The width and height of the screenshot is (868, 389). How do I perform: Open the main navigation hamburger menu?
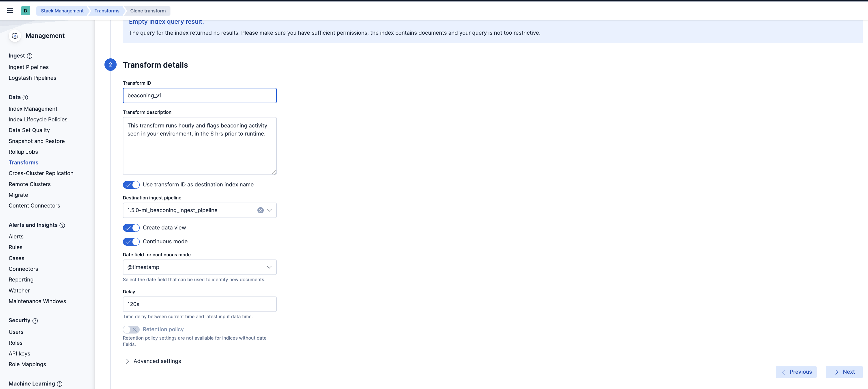10,10
